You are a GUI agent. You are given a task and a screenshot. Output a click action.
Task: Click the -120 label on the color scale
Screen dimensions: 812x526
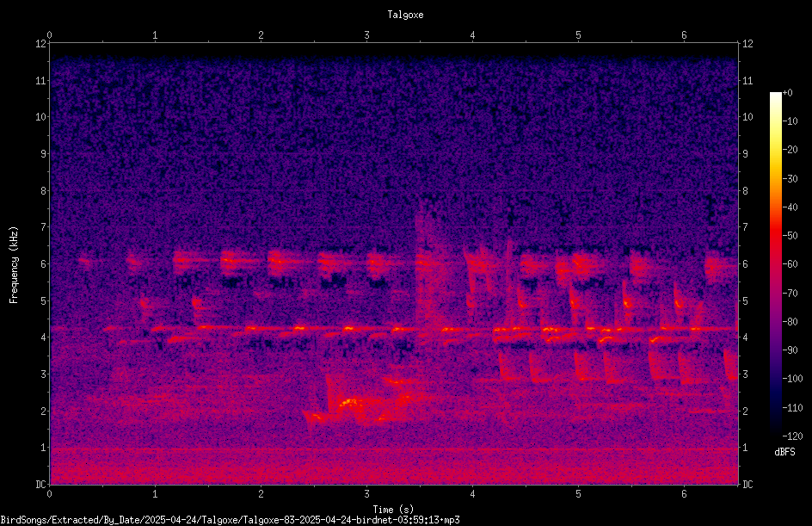click(792, 436)
